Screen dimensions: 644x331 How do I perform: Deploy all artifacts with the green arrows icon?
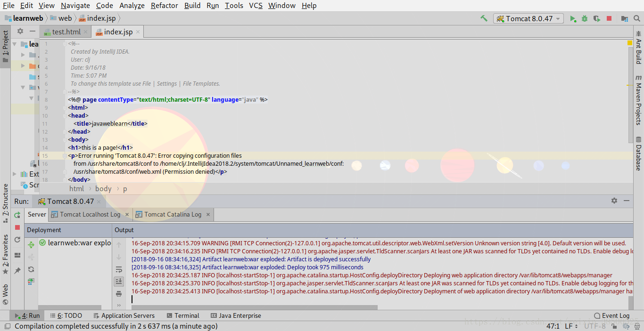point(31,245)
